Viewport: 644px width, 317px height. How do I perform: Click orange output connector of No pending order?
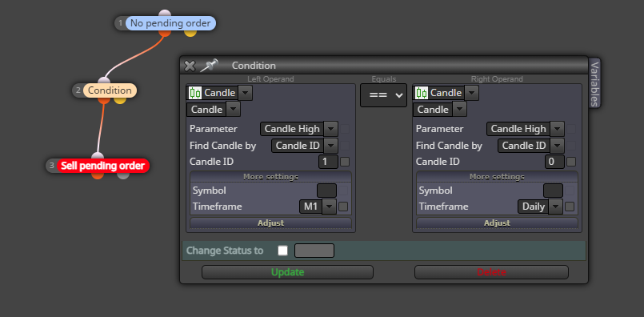point(164,33)
